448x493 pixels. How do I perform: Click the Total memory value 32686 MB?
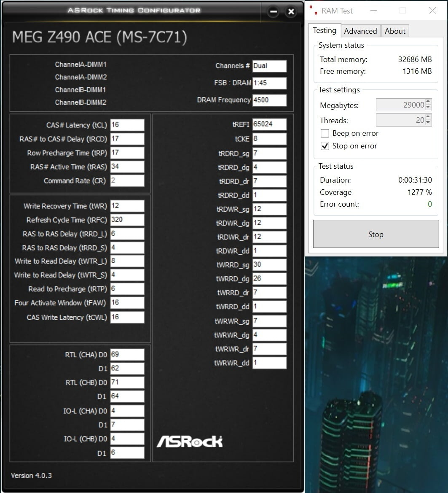point(415,59)
